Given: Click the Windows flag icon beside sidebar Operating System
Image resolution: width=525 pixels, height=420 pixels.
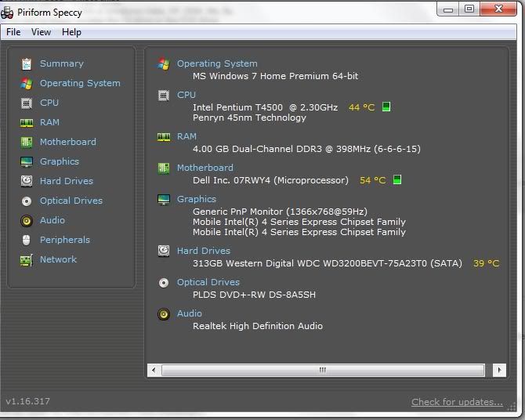Looking at the screenshot, I should pyautogui.click(x=27, y=83).
